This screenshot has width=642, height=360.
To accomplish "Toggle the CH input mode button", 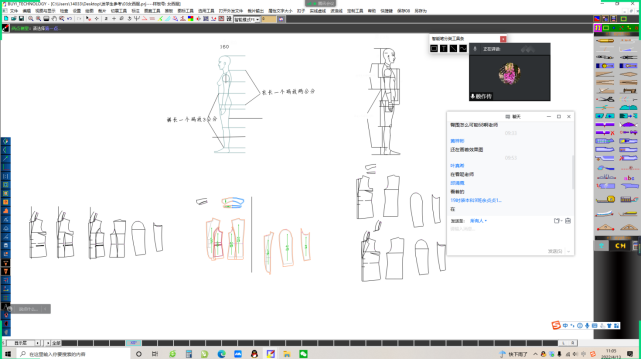I will 620,246.
